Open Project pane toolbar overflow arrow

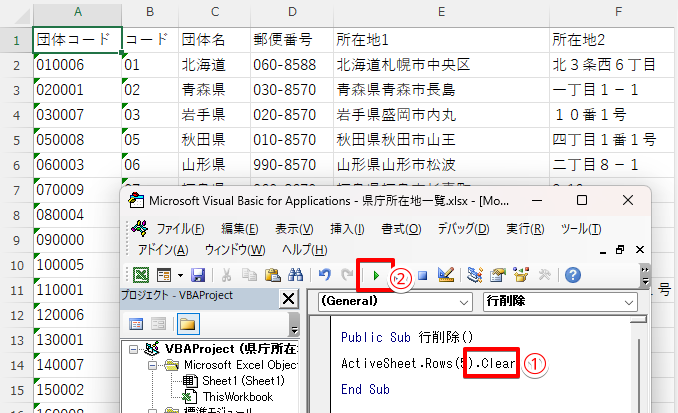[294, 325]
